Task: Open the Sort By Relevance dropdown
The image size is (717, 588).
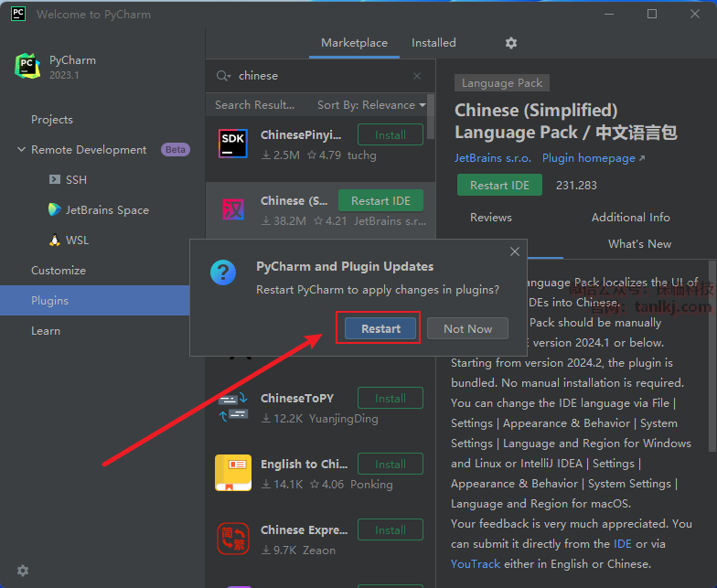Action: (x=371, y=105)
